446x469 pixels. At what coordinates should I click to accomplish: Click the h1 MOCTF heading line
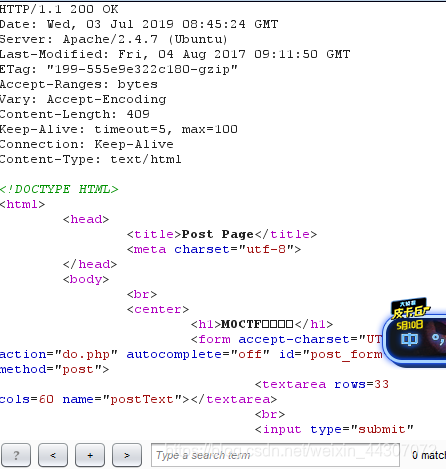tap(262, 324)
